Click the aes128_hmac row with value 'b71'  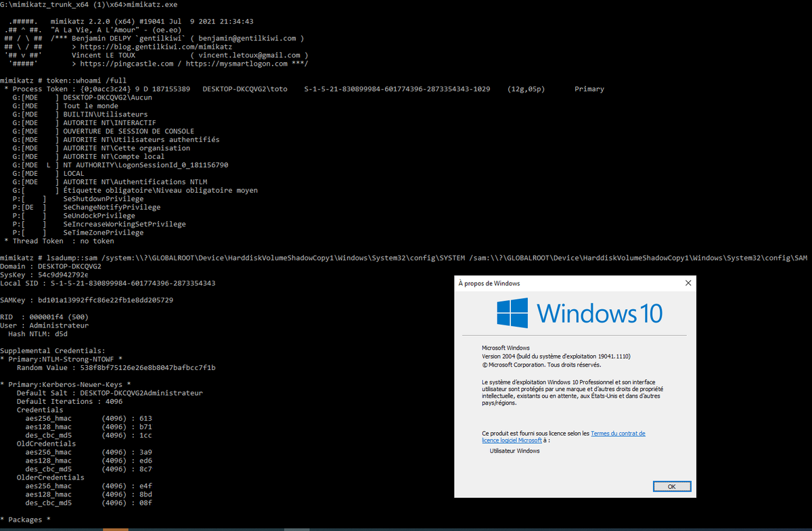pyautogui.click(x=89, y=427)
